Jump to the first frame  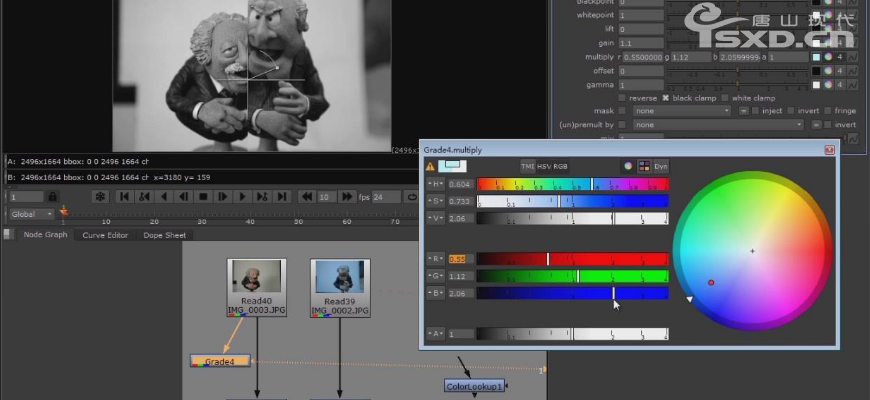pos(125,197)
